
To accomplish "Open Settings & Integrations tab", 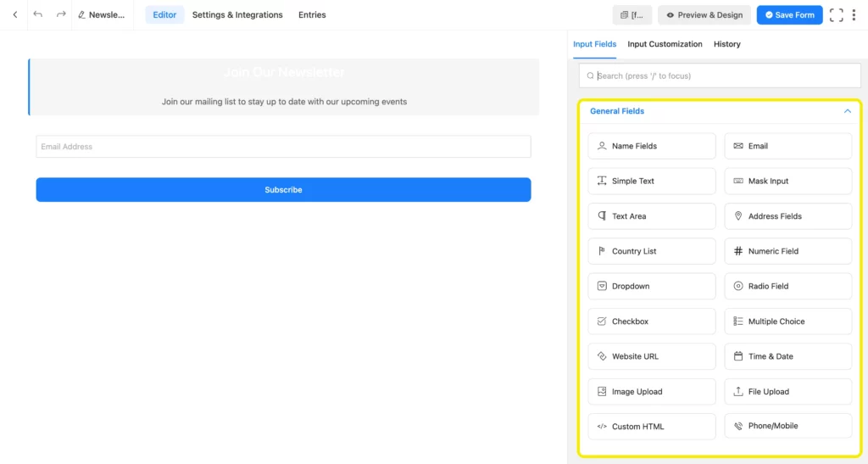I will [x=237, y=15].
